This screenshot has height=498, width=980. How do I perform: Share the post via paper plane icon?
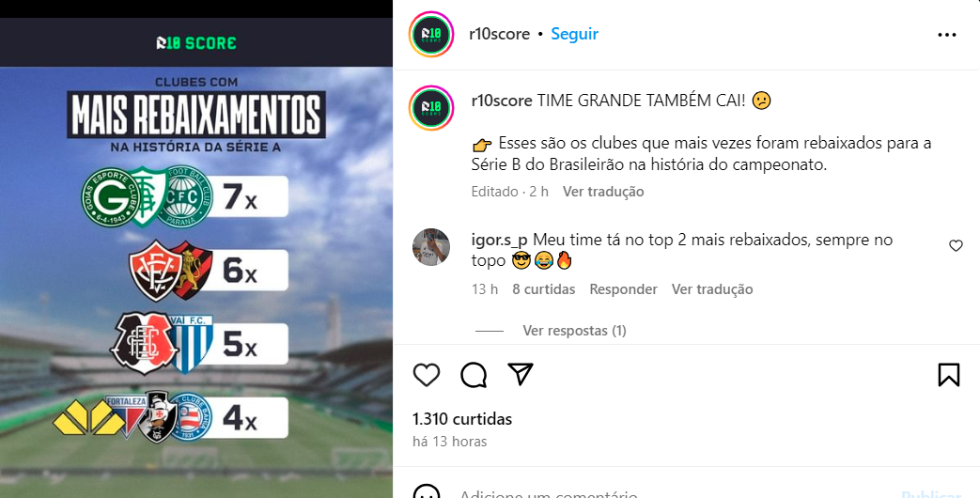[520, 374]
